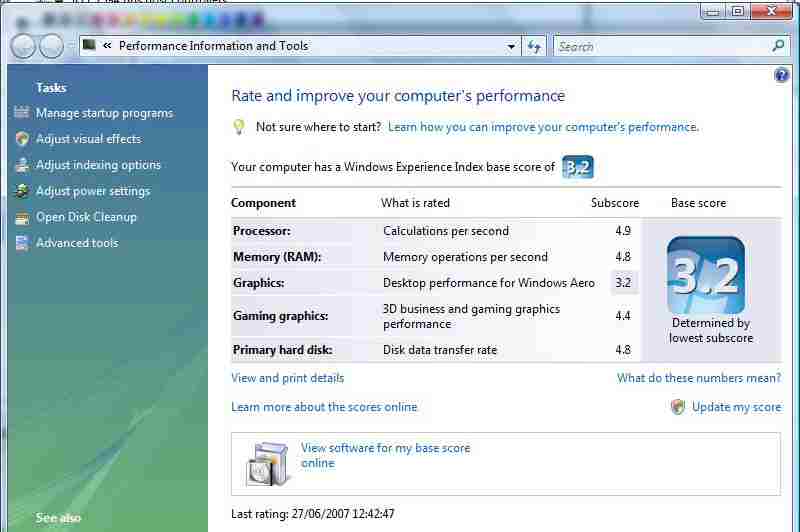Click the 4.8 subscore in Memory (RAM) row
The width and height of the screenshot is (800, 532).
(623, 257)
